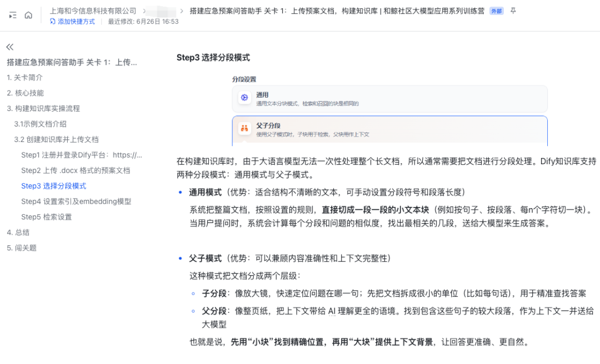Open the 分段设置 screenshot image
This screenshot has height=364, width=600.
click(x=389, y=111)
